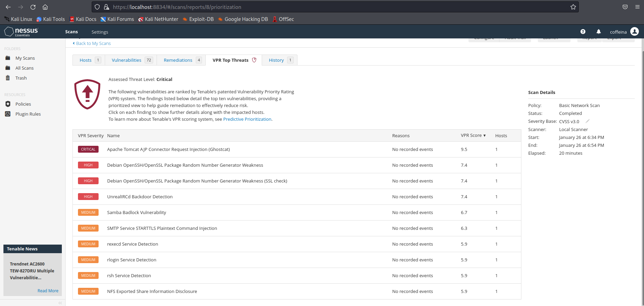The width and height of the screenshot is (644, 306).
Task: Open the help question mark icon
Action: [583, 32]
